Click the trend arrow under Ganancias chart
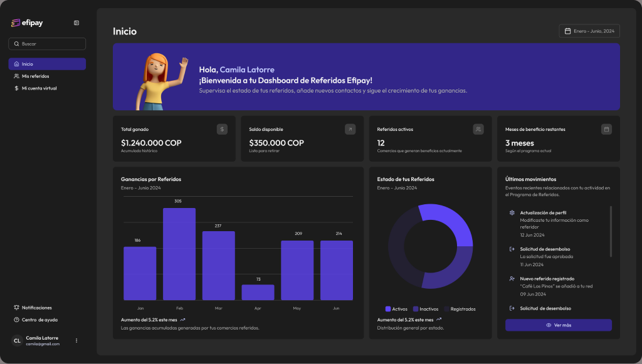Screen dimensions: 642x364 pyautogui.click(x=182, y=320)
